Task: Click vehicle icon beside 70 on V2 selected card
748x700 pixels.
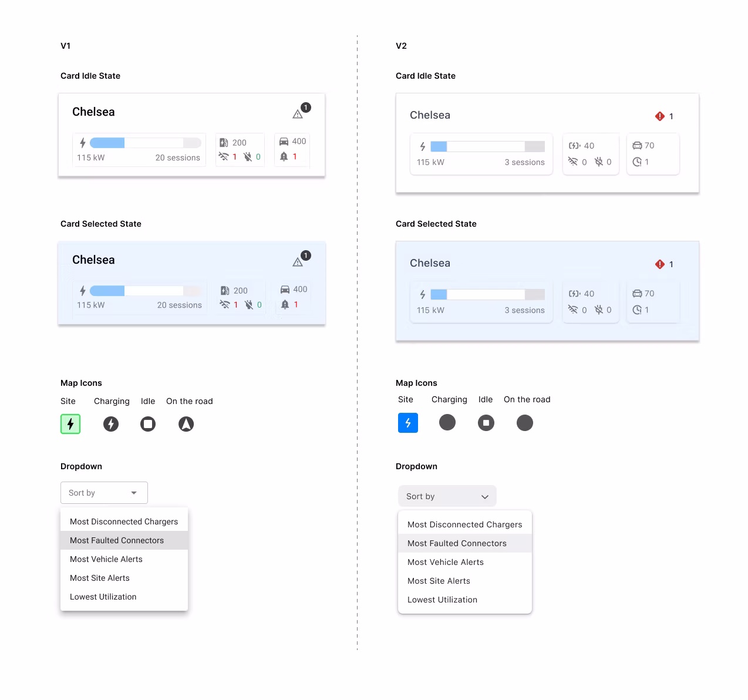Action: 638,294
